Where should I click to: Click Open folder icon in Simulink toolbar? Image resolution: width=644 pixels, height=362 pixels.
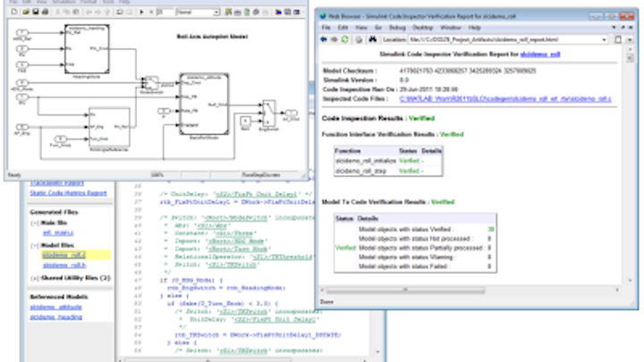click(x=26, y=12)
